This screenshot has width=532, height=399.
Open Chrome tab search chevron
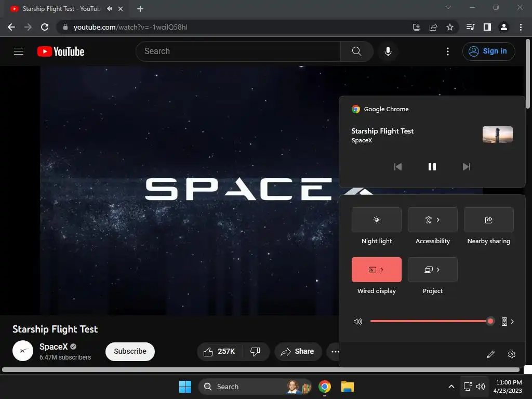448,7
